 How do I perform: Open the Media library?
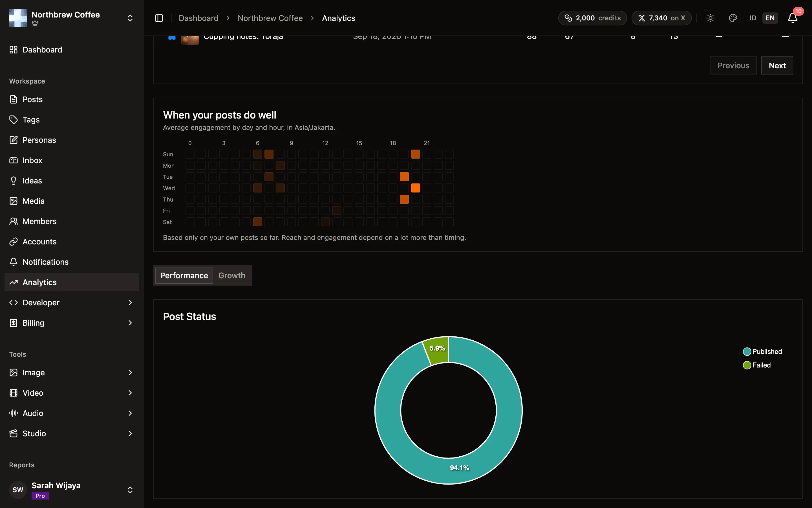(x=72, y=201)
